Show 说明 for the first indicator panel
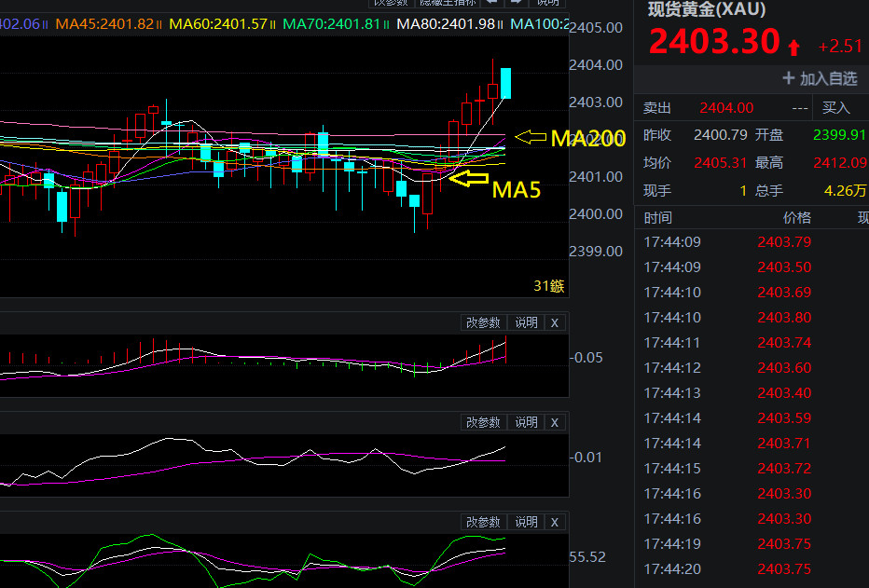Viewport: 869px width, 588px height. (x=526, y=322)
